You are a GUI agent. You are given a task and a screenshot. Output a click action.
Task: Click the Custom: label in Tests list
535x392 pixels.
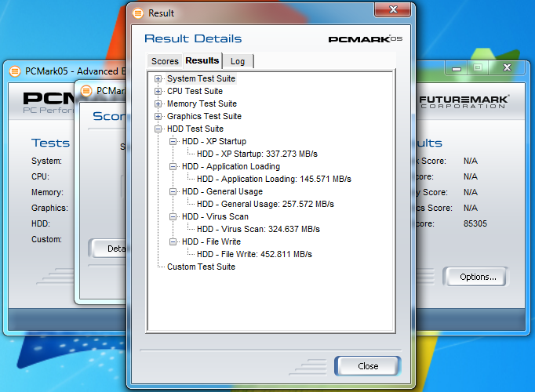46,239
